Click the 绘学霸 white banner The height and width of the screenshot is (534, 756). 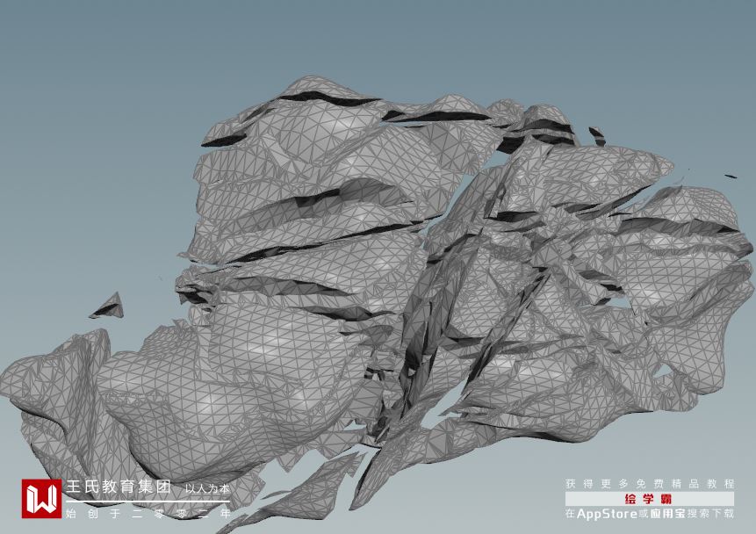[650, 499]
